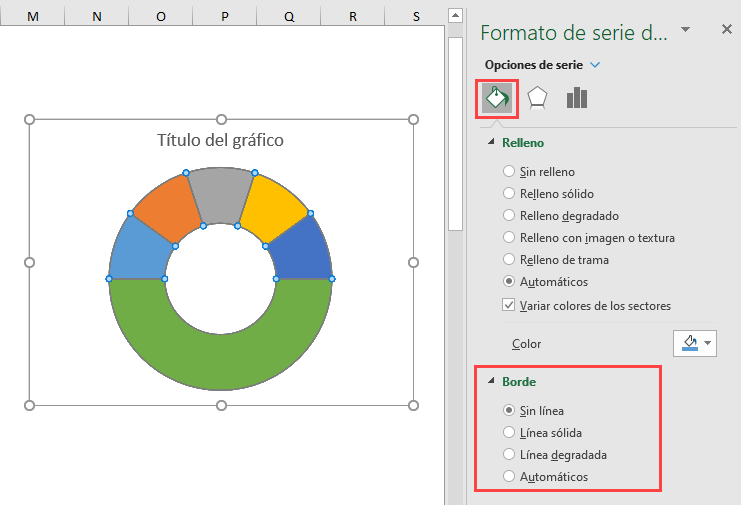Open the Effects pentagon tab

(x=537, y=98)
